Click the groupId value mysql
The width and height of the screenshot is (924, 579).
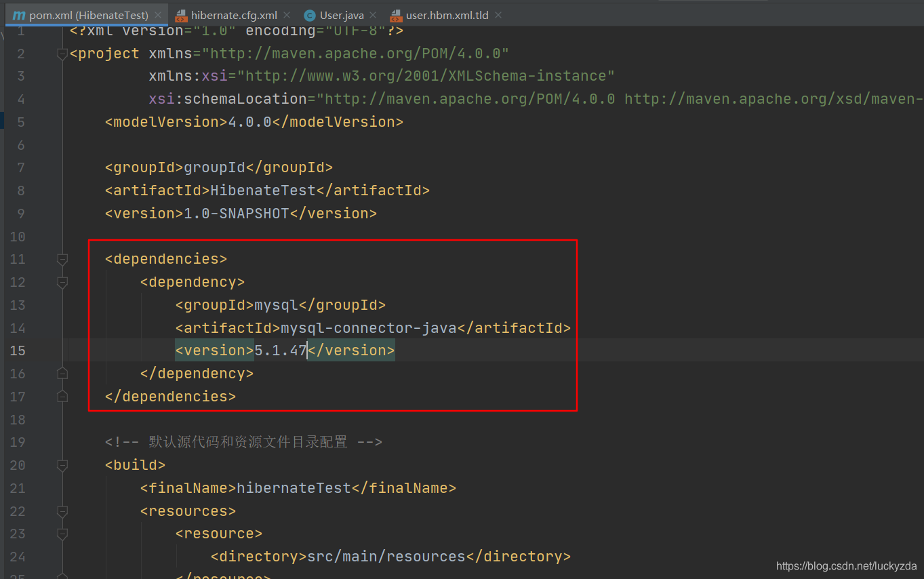276,305
